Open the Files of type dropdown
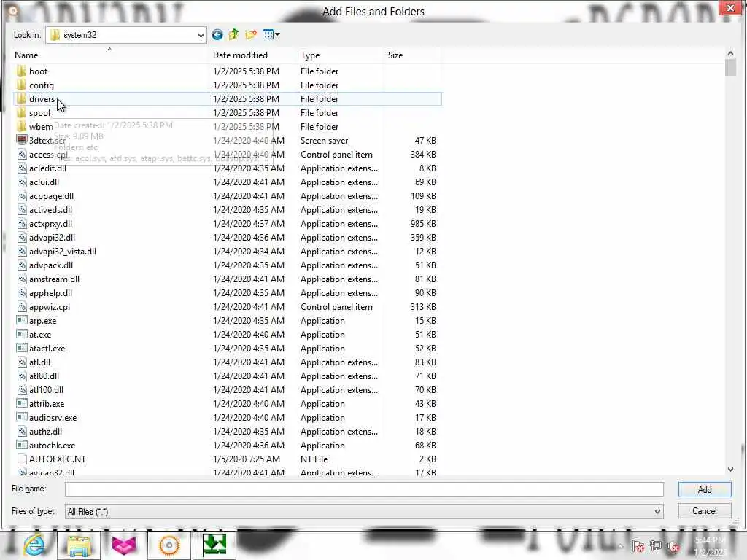Screen dimensions: 747x560 [x=365, y=511]
